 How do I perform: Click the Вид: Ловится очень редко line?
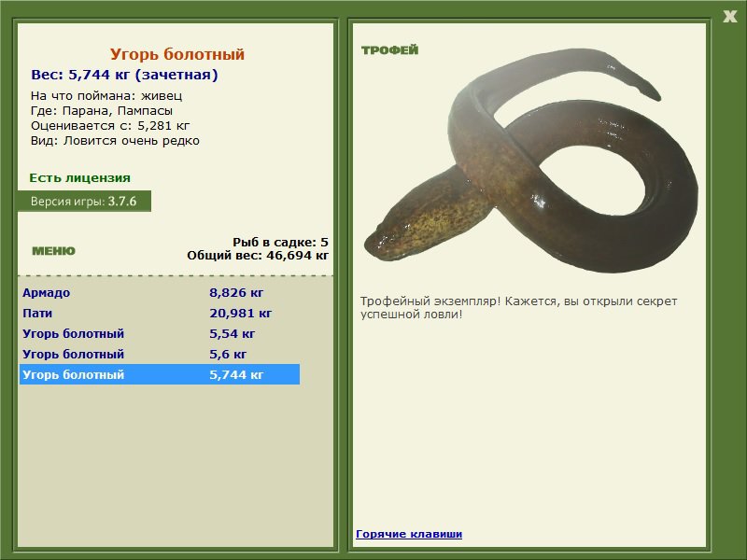(x=115, y=141)
